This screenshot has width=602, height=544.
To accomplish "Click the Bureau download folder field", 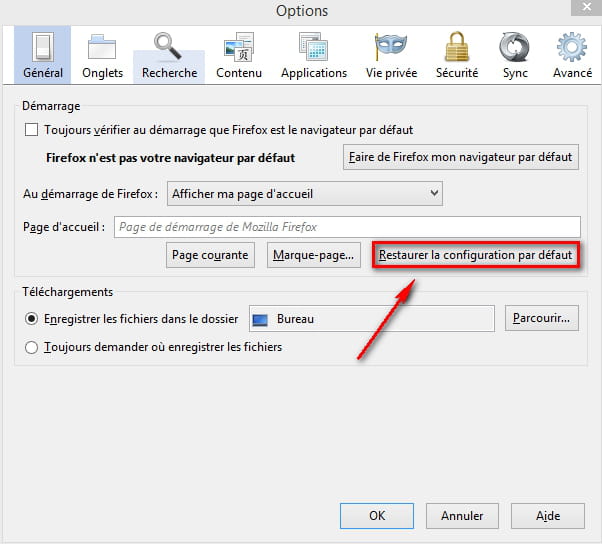I will click(372, 319).
